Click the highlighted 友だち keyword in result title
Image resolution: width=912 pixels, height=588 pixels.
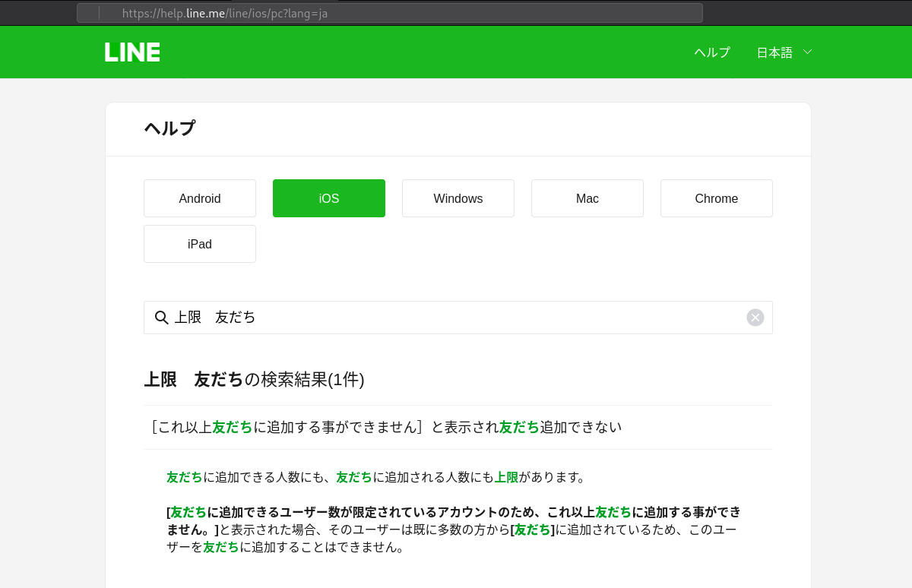(232, 427)
